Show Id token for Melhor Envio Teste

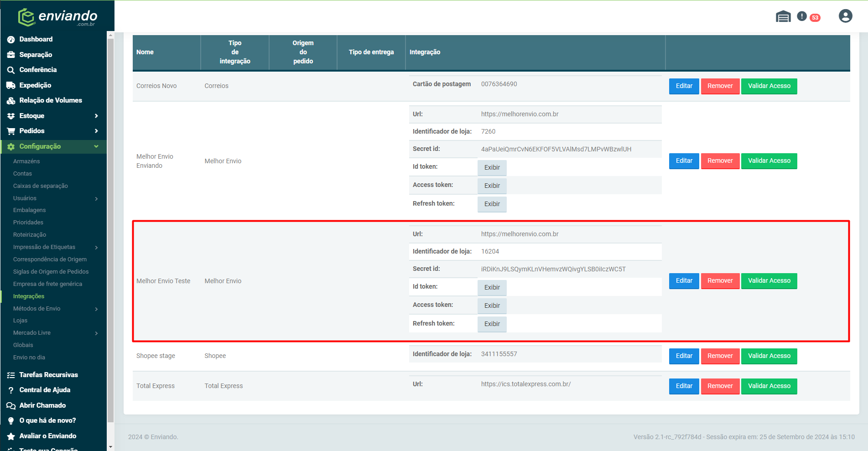[492, 288]
